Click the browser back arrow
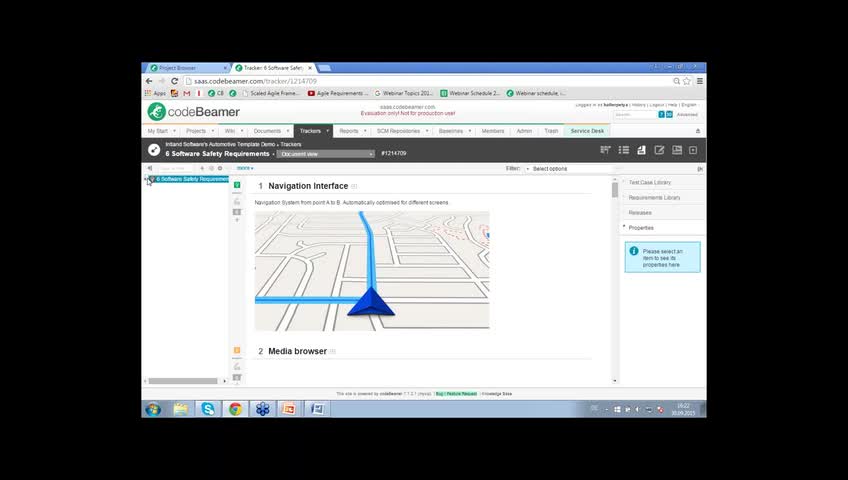 (149, 81)
